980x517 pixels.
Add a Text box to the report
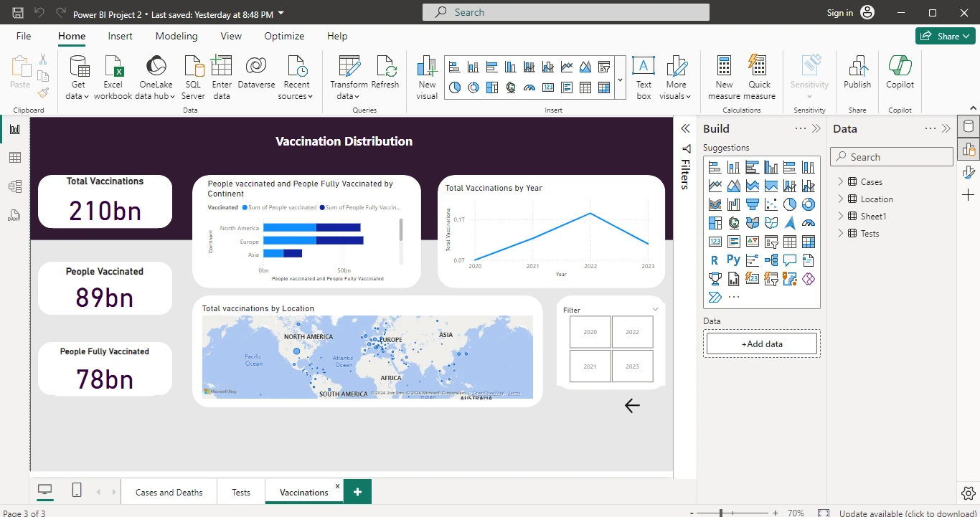(644, 77)
